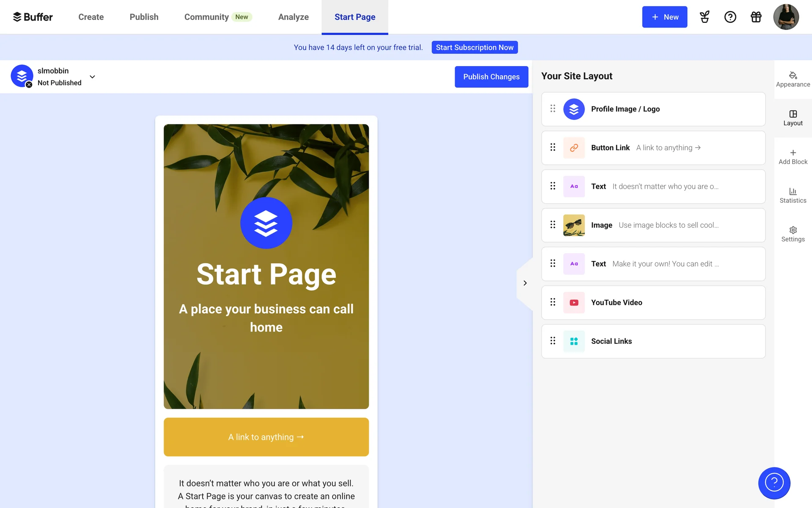812x508 pixels.
Task: Go to the Publish tab
Action: 144,17
